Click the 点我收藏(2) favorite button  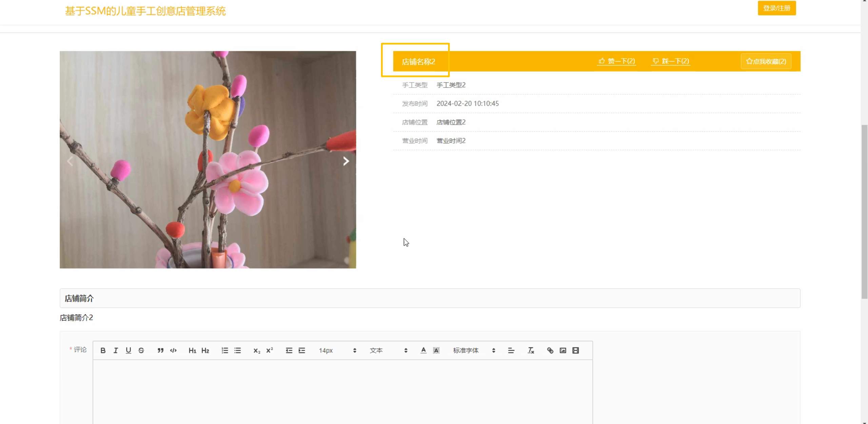pyautogui.click(x=766, y=61)
